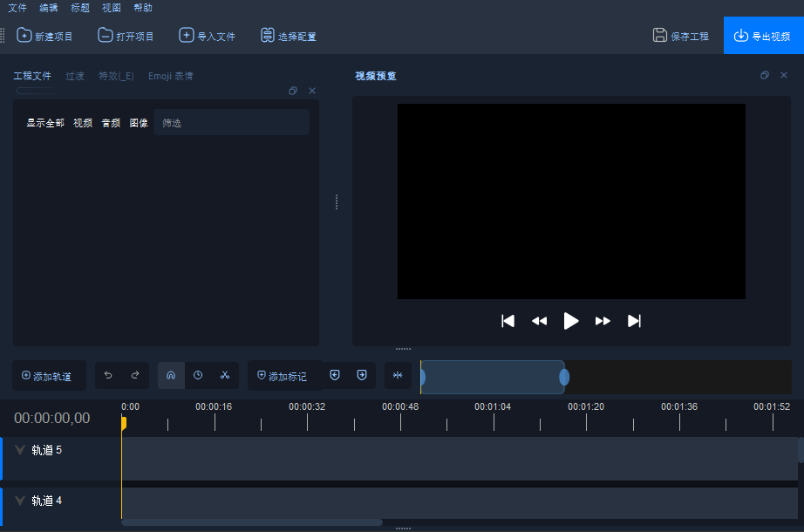The width and height of the screenshot is (804, 532).
Task: Filter files by 显示全部
Action: (x=45, y=123)
